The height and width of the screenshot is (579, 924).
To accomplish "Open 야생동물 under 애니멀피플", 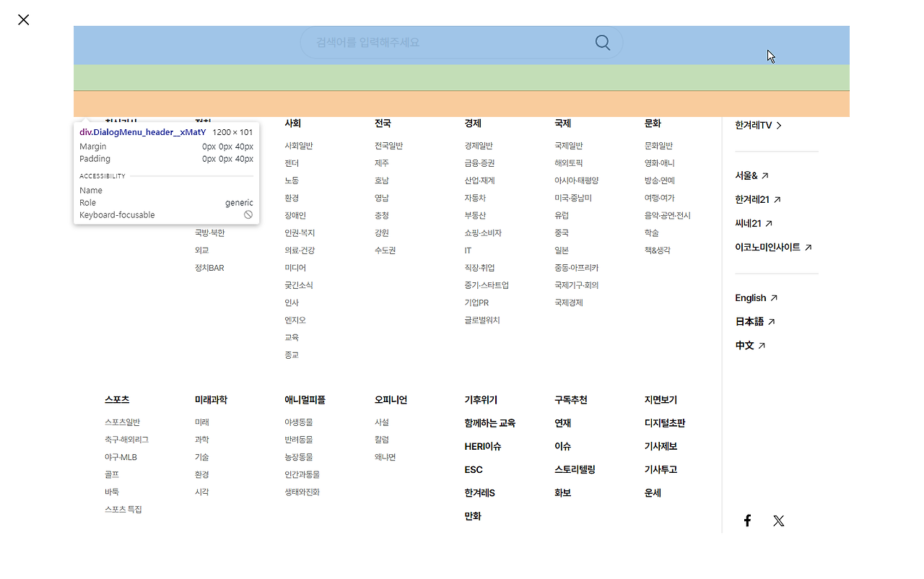I will click(299, 422).
